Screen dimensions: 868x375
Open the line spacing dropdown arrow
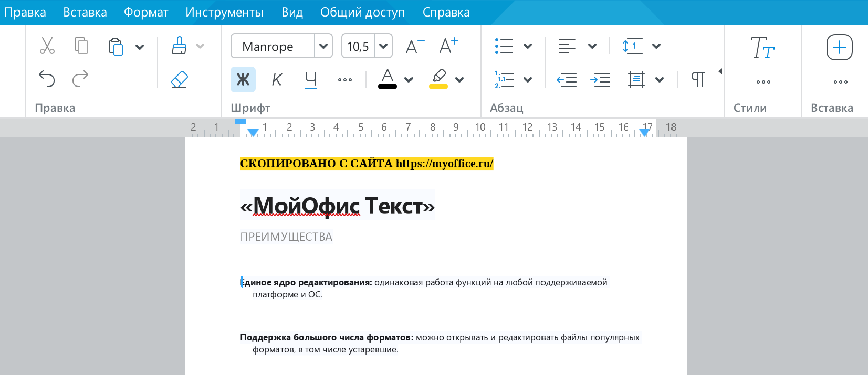coord(656,46)
